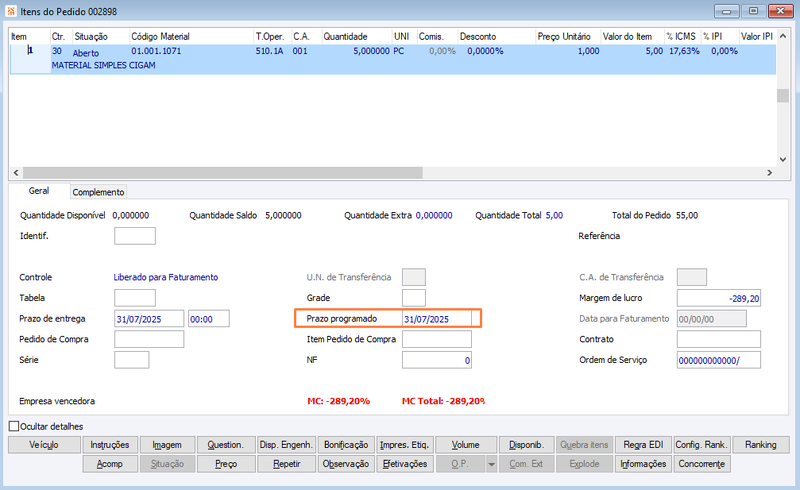Screen dimensions: 800x490
Task: Click the grid vertical scroll up arrow
Action: click(x=783, y=36)
